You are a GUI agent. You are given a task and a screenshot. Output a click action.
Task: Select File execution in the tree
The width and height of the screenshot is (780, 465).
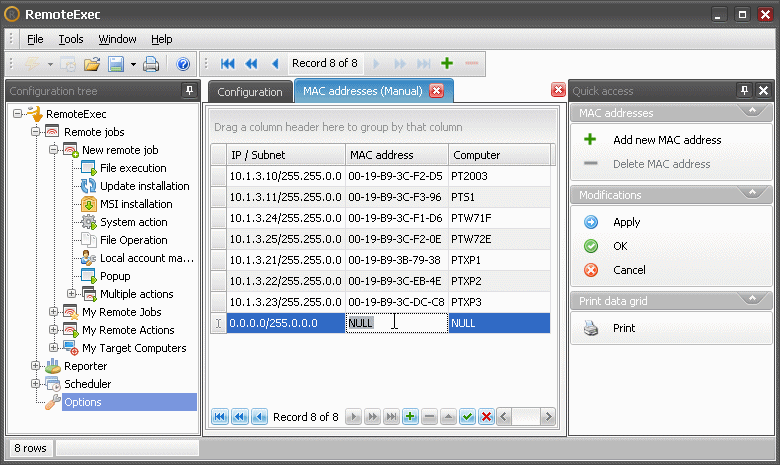[x=133, y=168]
